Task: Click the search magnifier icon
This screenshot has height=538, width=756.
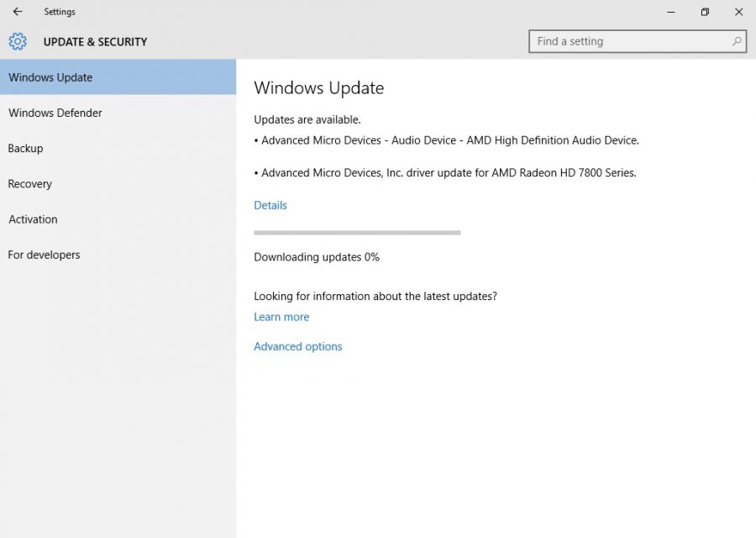Action: point(736,40)
